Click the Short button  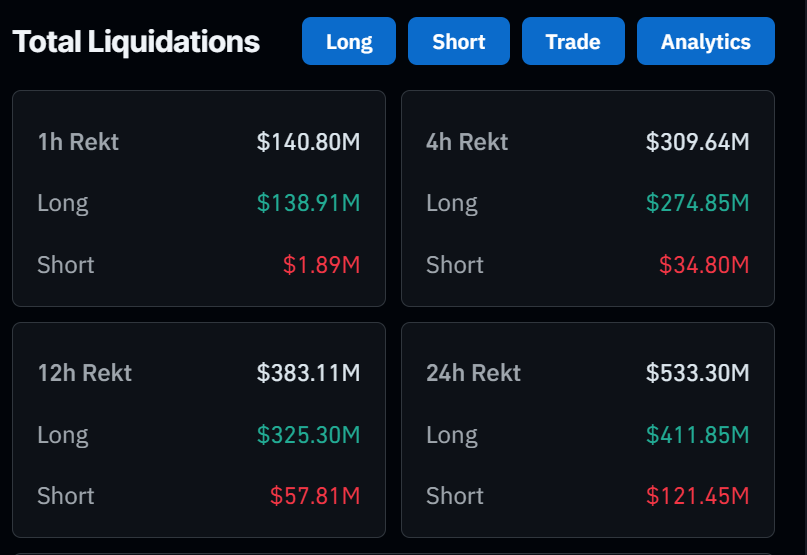pos(459,41)
